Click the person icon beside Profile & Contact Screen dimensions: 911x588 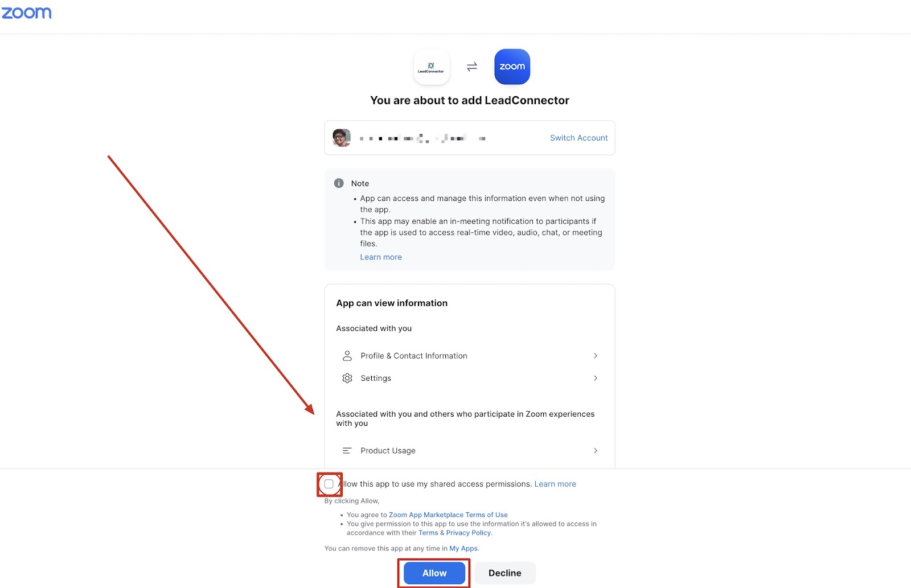pos(347,356)
